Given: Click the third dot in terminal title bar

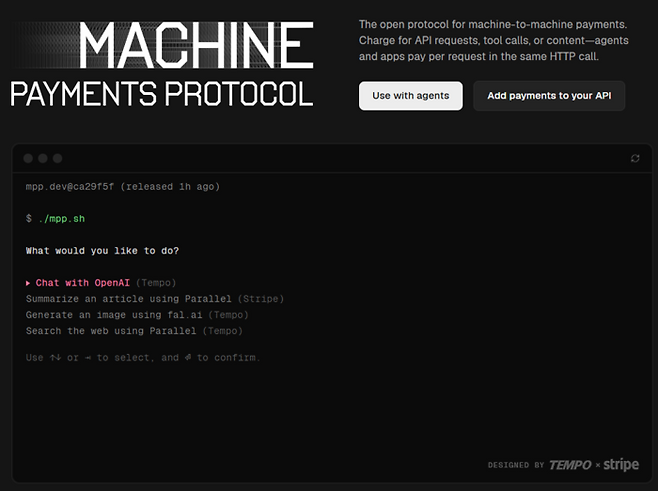Looking at the screenshot, I should 58,158.
